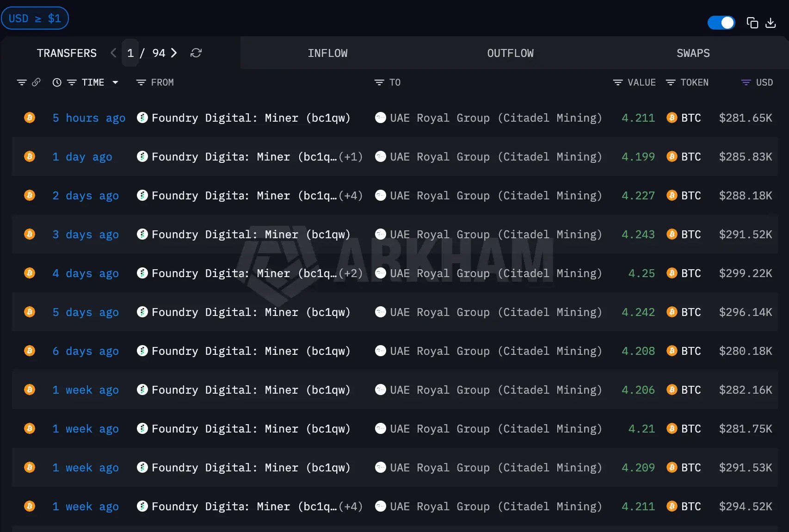Click the USD amount $291.53K
This screenshot has width=789, height=532.
click(746, 468)
